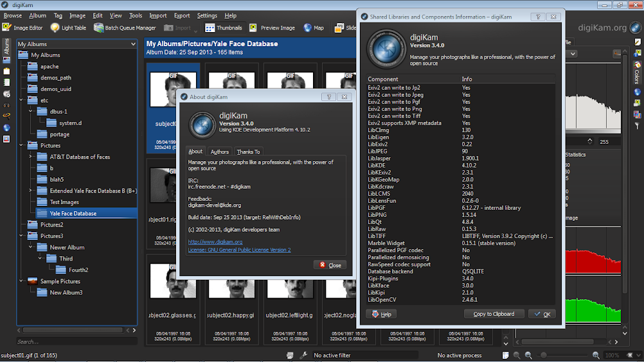This screenshot has width=644, height=362.
Task: Open the Tools menu
Action: click(x=136, y=15)
